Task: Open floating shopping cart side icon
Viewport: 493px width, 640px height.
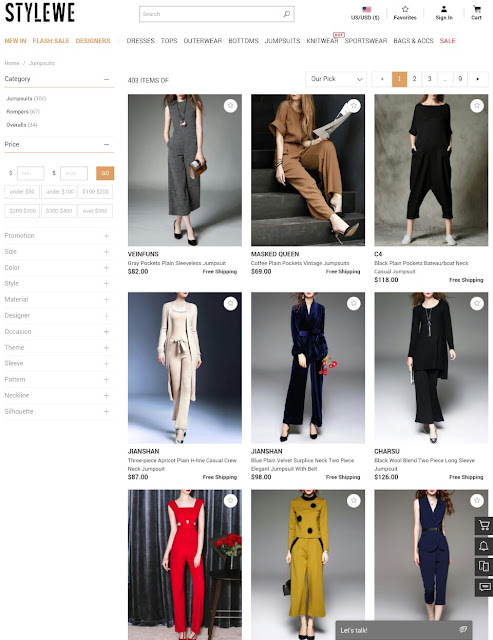Action: coord(484,526)
